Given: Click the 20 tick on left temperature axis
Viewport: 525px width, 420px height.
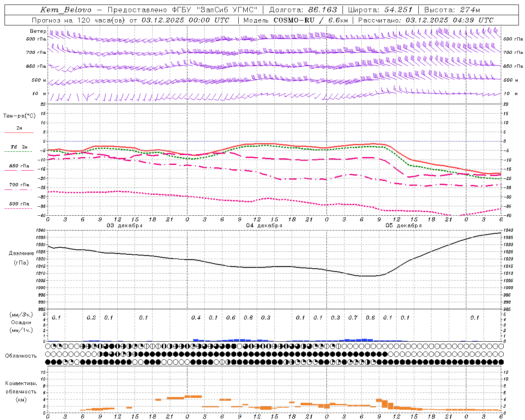Looking at the screenshot, I should (44, 104).
